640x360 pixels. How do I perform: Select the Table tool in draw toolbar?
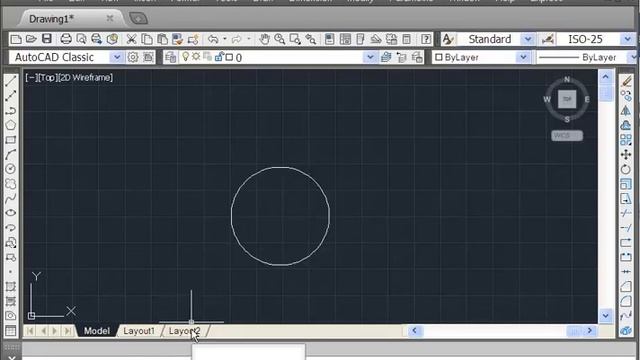tap(11, 330)
